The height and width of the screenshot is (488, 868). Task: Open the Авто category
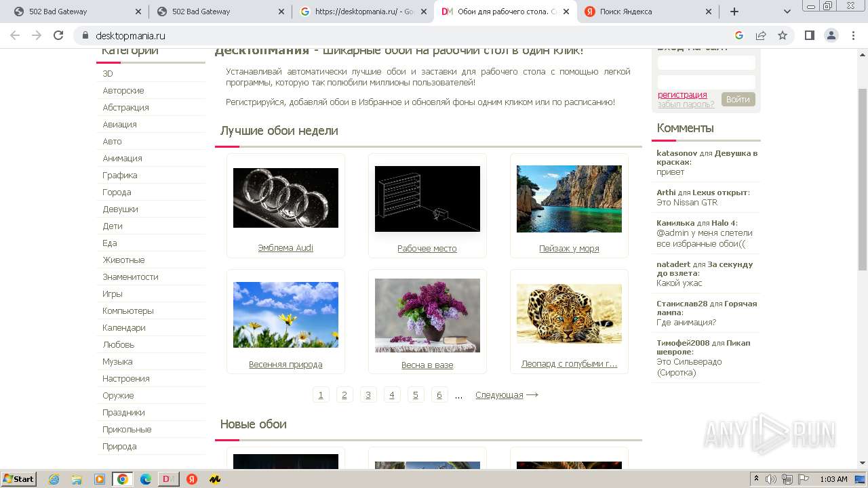tap(112, 141)
